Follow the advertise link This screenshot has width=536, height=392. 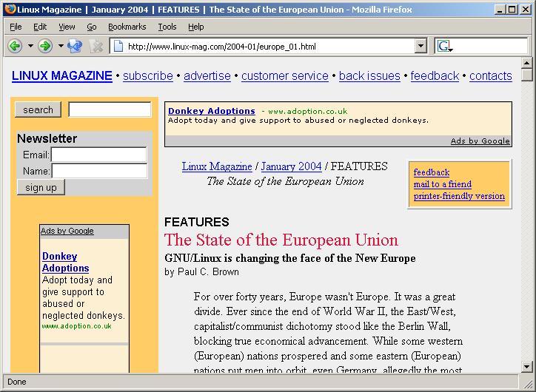coord(207,75)
